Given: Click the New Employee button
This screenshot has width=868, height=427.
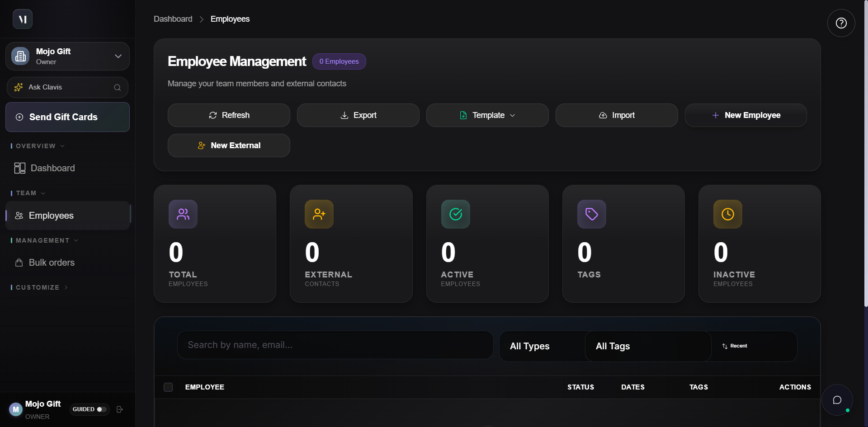Looking at the screenshot, I should 746,115.
